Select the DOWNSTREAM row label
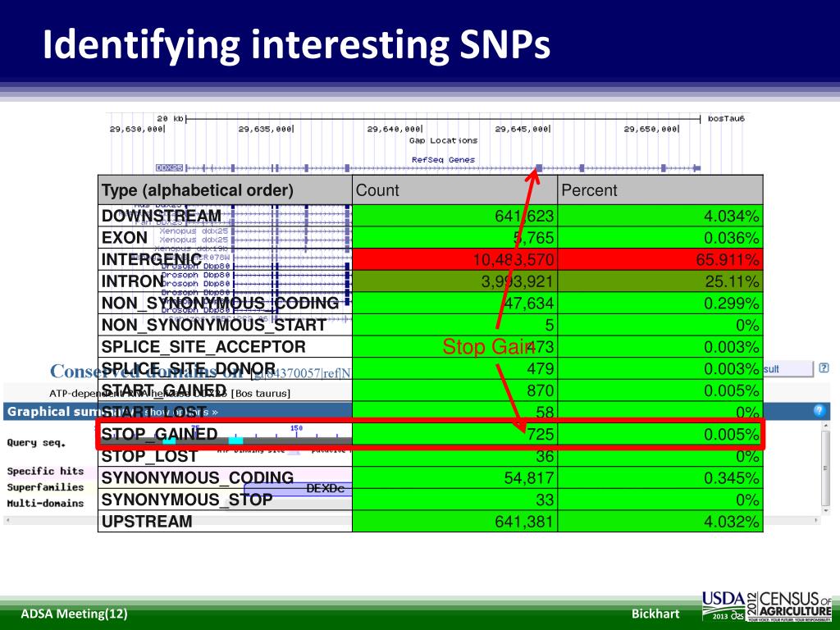 (162, 216)
